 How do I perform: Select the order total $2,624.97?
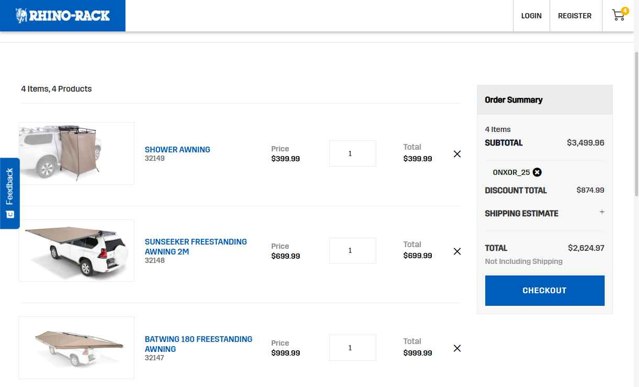(586, 248)
